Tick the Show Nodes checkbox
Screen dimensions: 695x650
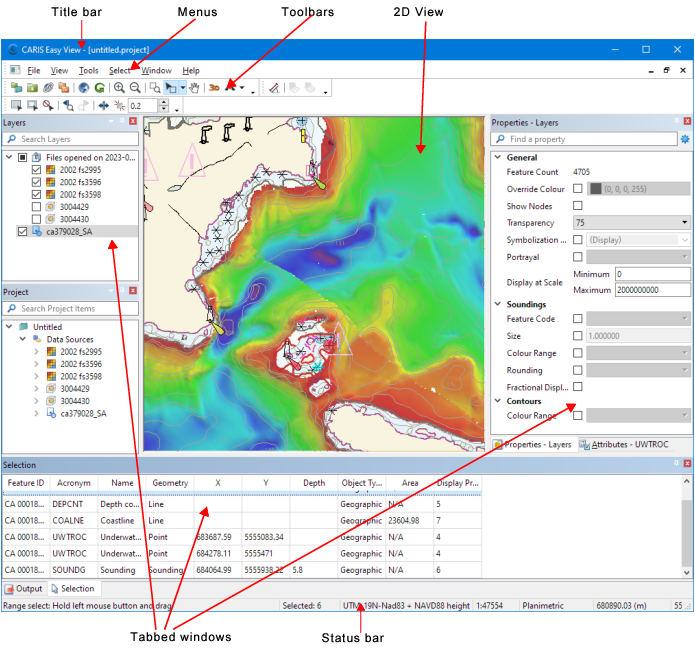pyautogui.click(x=578, y=205)
